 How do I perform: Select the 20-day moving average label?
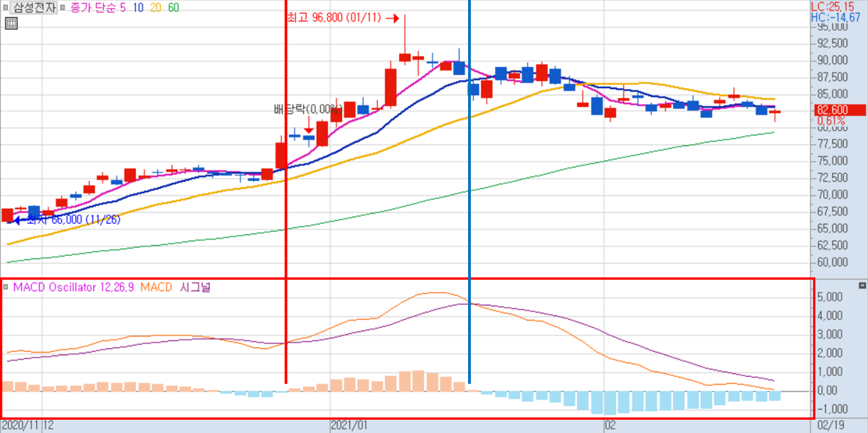pos(156,8)
